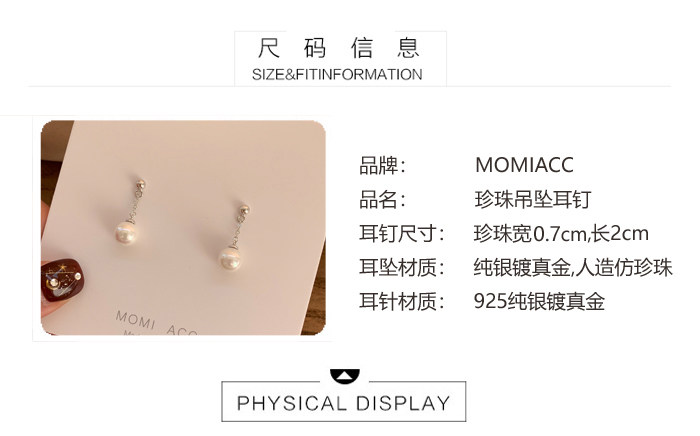Click the 耳钉尺寸 label

pyautogui.click(x=402, y=233)
